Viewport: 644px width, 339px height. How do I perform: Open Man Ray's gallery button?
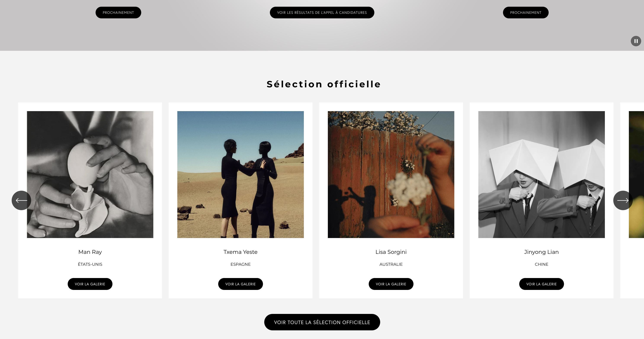coord(90,284)
